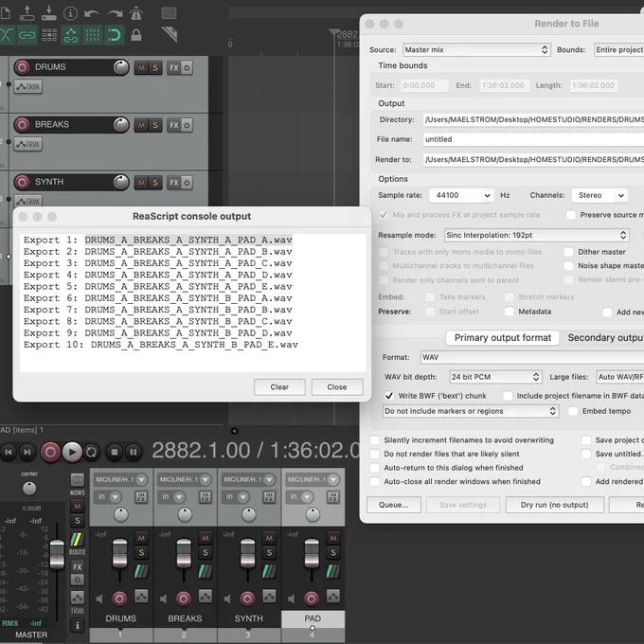Mute the DRUMS track in the track panel

pos(141,68)
